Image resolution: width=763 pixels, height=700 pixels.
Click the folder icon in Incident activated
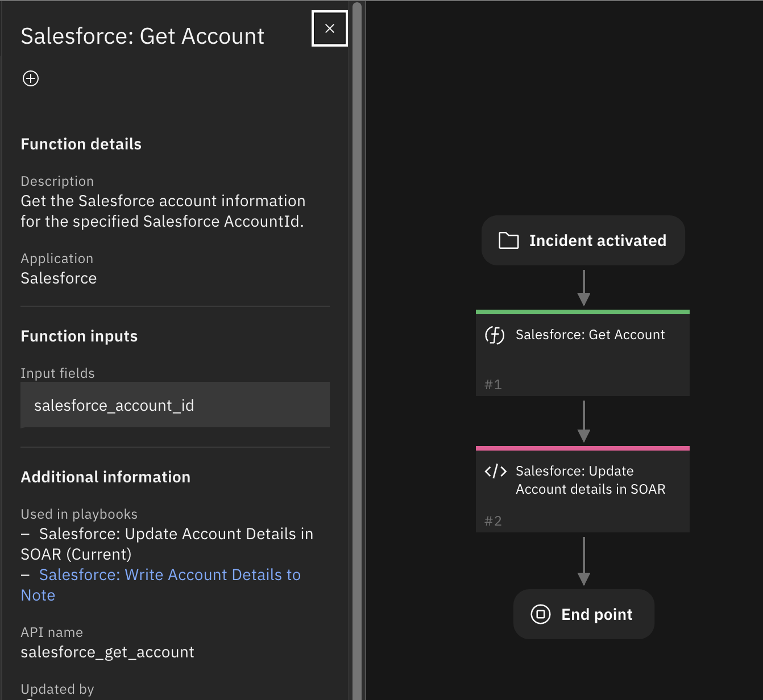(x=509, y=240)
